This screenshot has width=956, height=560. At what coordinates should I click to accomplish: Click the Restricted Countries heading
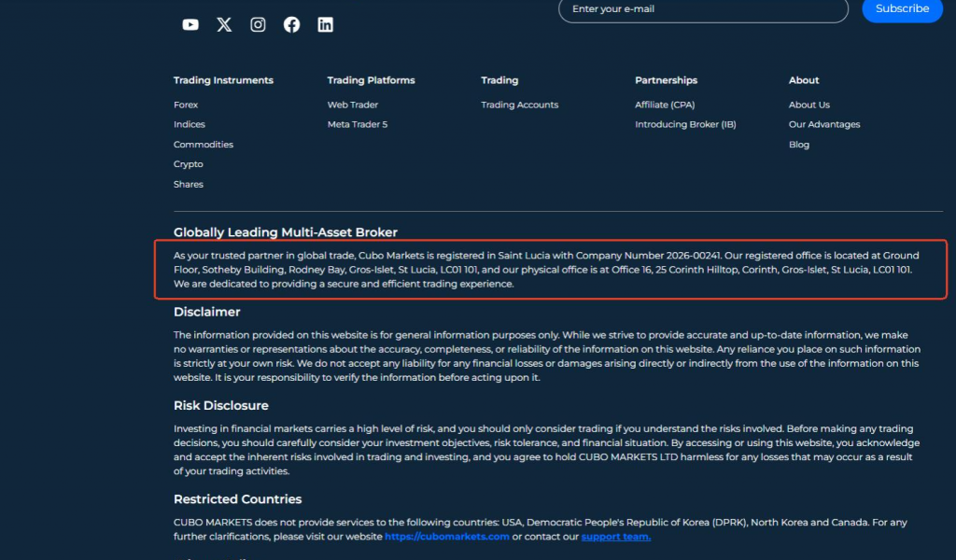coord(238,499)
